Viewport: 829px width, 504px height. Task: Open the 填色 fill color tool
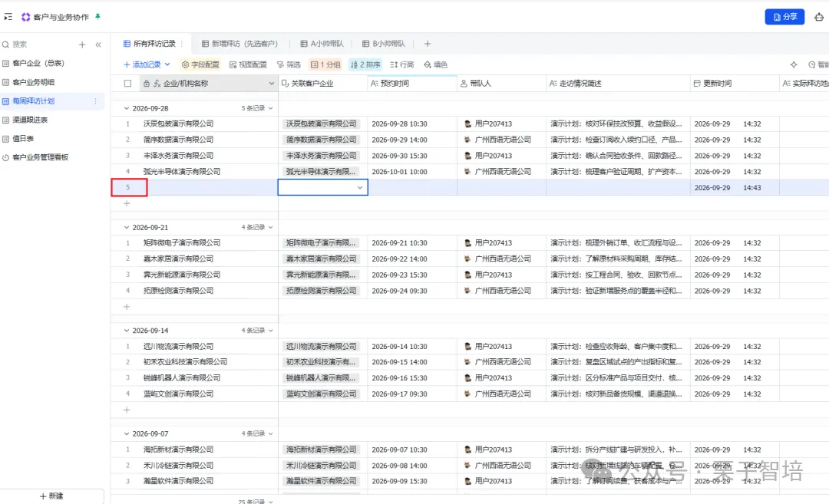pos(436,64)
